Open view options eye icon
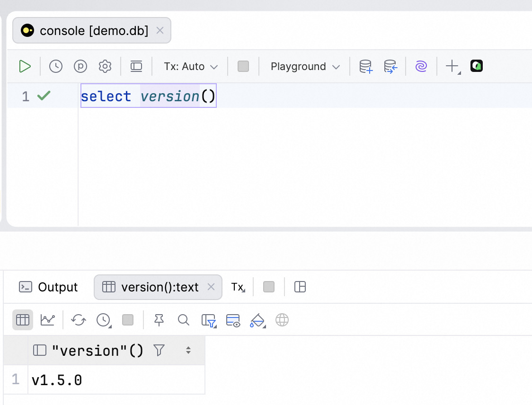Screen dimensions: 532x405 point(233,320)
